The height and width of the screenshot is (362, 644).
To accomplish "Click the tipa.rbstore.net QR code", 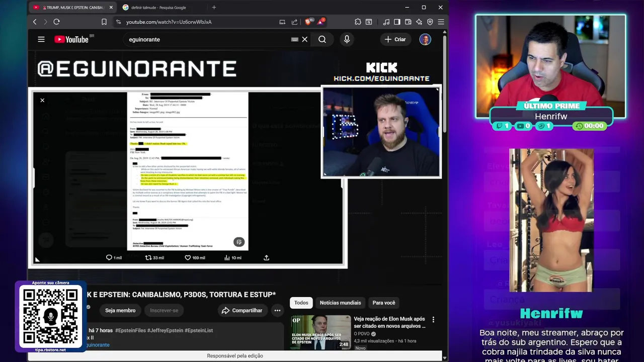I will point(50,317).
